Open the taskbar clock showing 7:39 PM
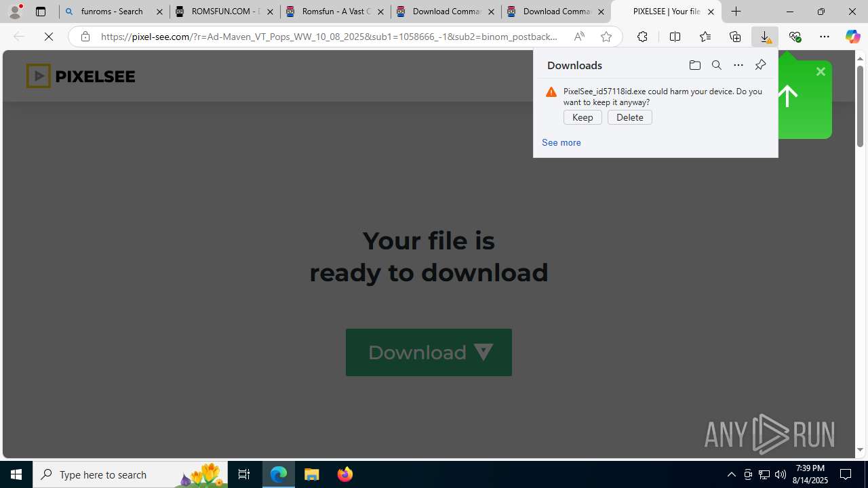The width and height of the screenshot is (868, 488). click(x=810, y=474)
